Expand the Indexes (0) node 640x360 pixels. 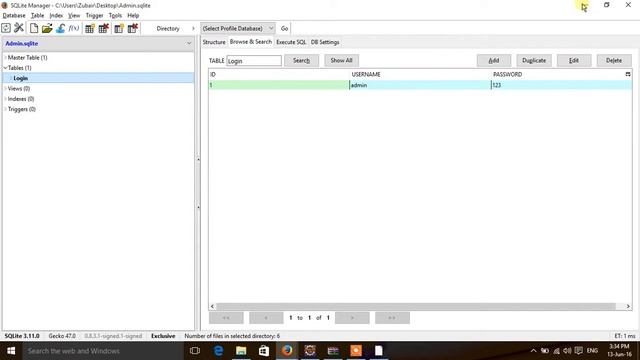tap(5, 99)
